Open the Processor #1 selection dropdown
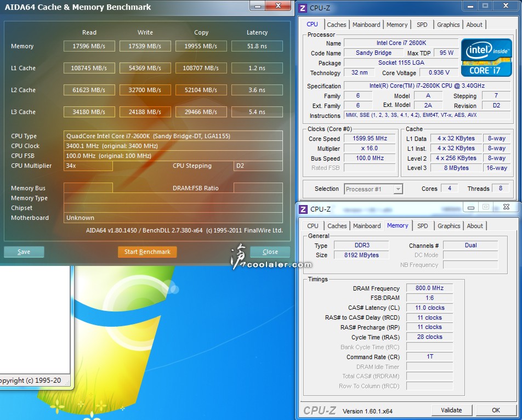This screenshot has height=420, width=522. (373, 189)
